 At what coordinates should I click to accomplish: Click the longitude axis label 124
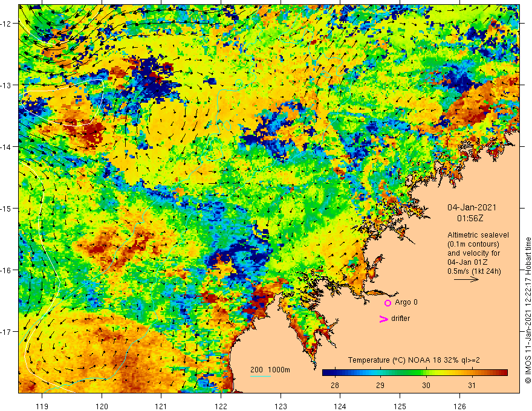340,406
